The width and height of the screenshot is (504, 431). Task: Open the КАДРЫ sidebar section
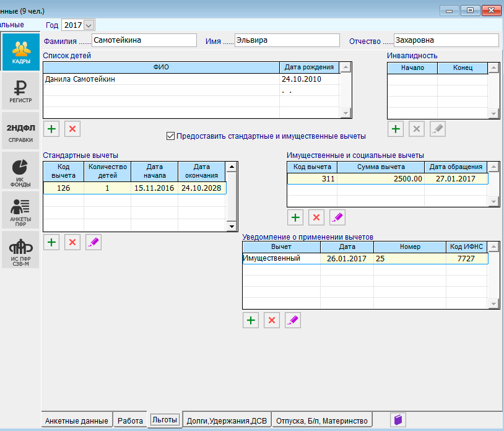tap(20, 51)
